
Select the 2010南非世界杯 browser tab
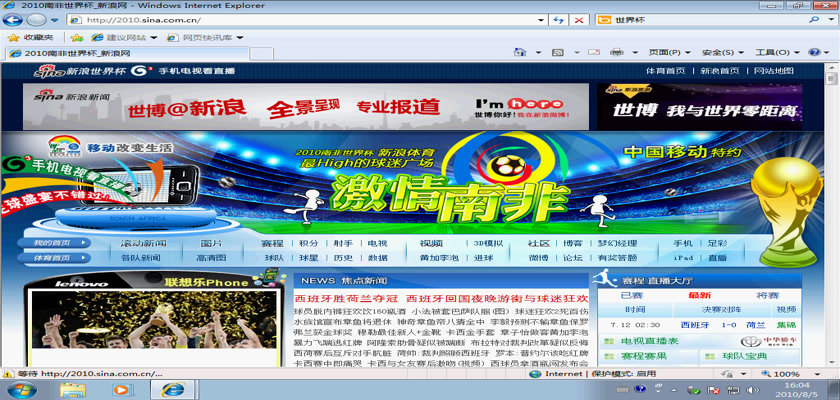pos(60,53)
